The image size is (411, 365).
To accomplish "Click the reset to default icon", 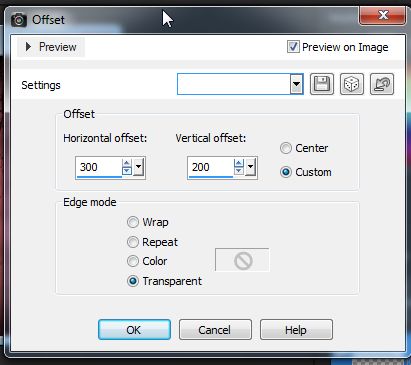I will [x=382, y=84].
